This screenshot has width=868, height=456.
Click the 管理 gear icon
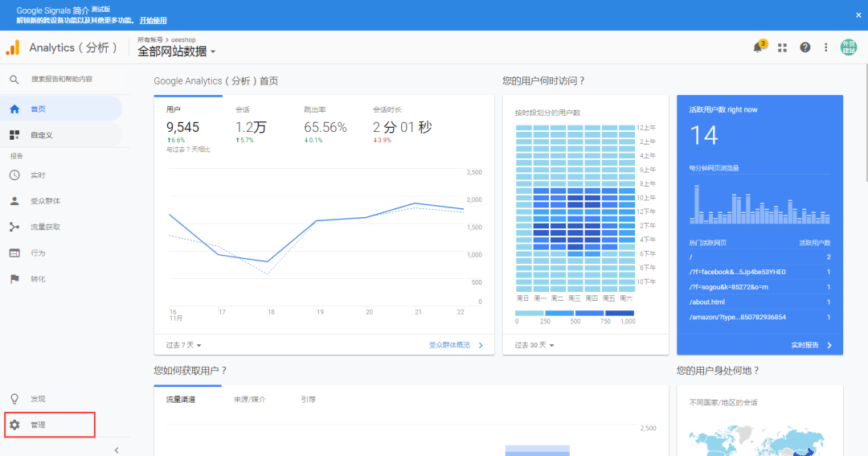[x=14, y=425]
